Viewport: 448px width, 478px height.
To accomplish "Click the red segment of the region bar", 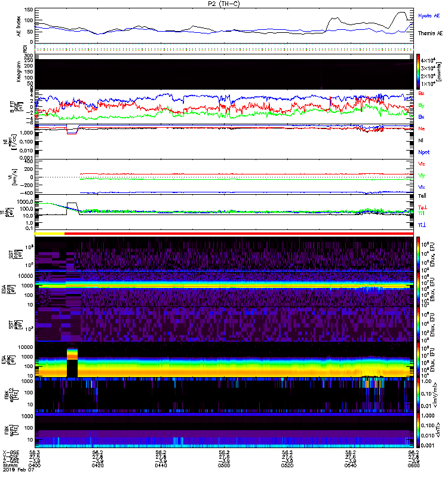I will coord(239,234).
